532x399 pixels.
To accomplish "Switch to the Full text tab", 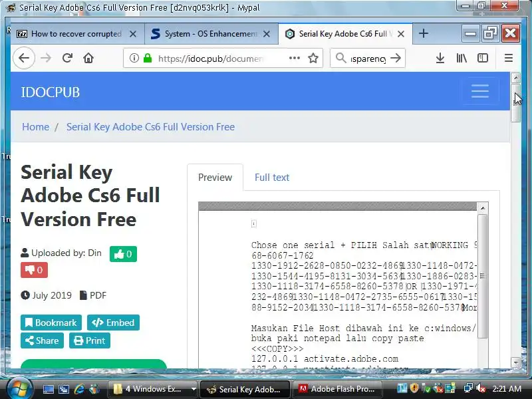I will pos(272,178).
